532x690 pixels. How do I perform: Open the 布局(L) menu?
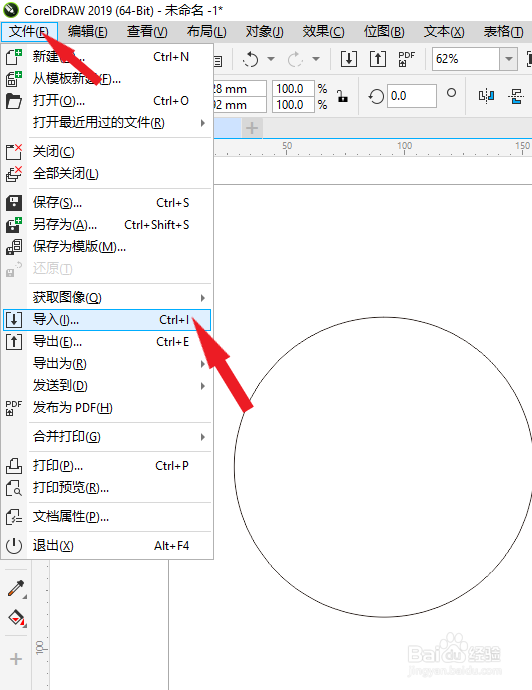(206, 32)
